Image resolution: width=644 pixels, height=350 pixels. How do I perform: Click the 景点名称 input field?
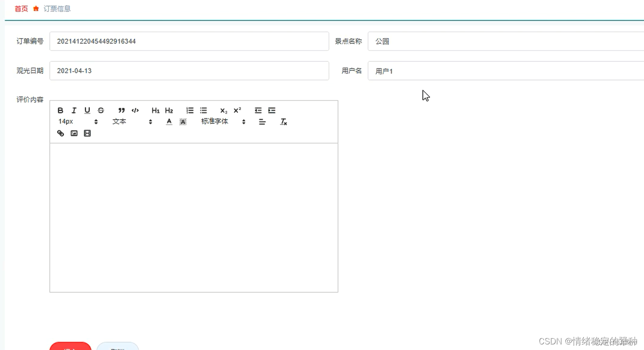pos(506,41)
